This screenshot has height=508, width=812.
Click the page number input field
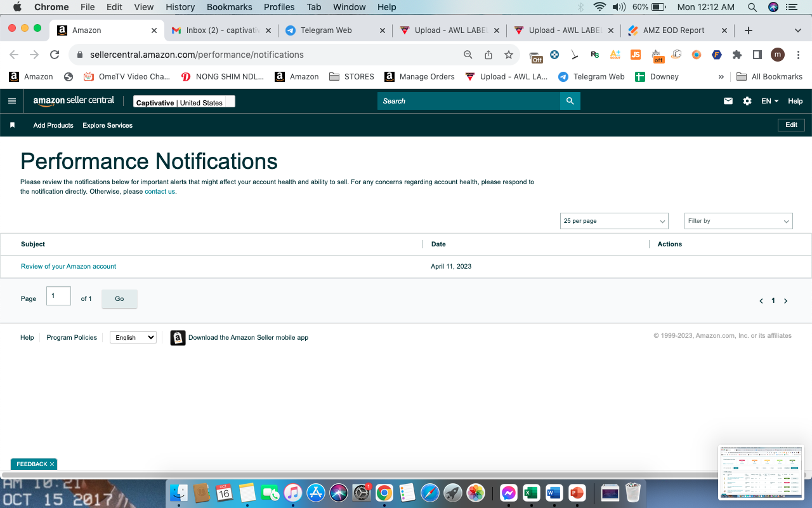(x=58, y=296)
